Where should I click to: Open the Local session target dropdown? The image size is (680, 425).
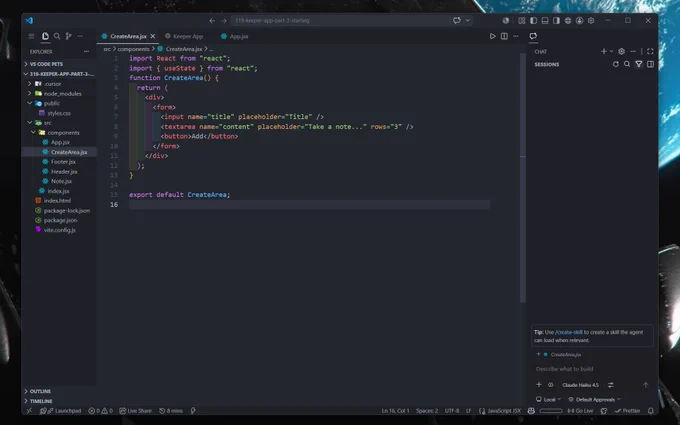click(548, 399)
